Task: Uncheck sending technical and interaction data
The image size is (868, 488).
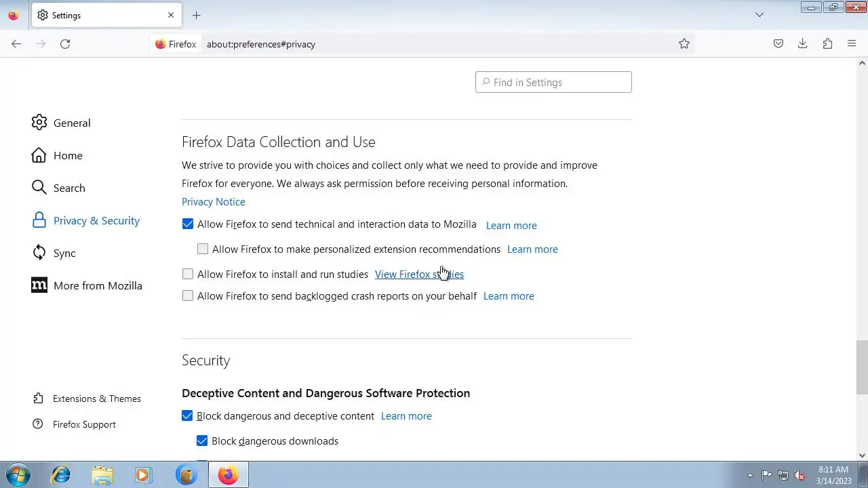Action: coord(188,224)
